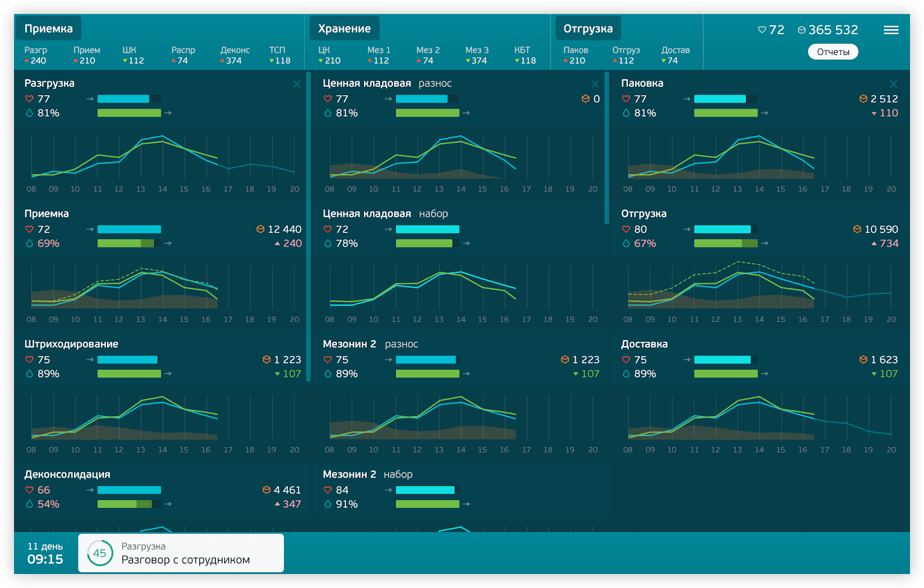Image resolution: width=924 pixels, height=588 pixels.
Task: Click the header box icon next to 365 532
Action: 801,30
